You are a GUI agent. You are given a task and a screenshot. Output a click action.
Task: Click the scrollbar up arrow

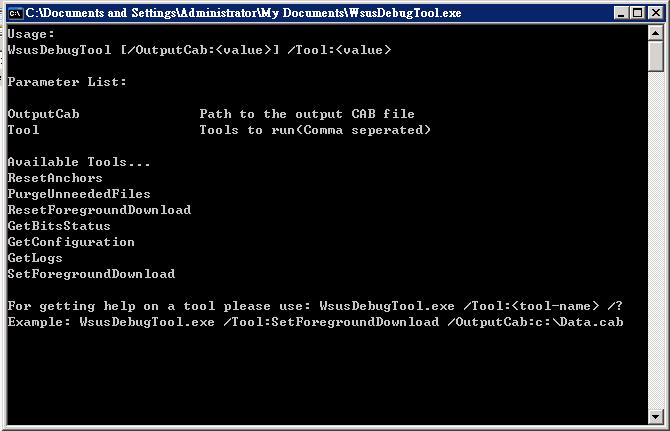pyautogui.click(x=655, y=33)
